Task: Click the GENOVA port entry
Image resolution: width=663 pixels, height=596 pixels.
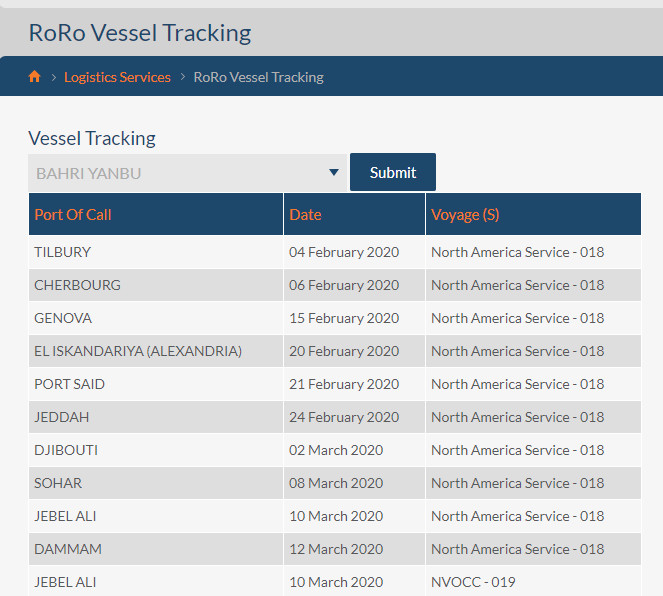Action: pyautogui.click(x=63, y=318)
